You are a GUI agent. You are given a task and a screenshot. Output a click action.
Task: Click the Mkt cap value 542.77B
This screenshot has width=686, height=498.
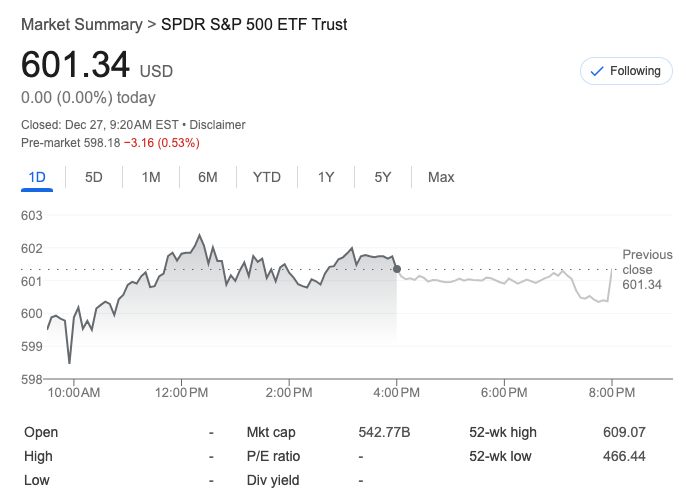(x=384, y=432)
